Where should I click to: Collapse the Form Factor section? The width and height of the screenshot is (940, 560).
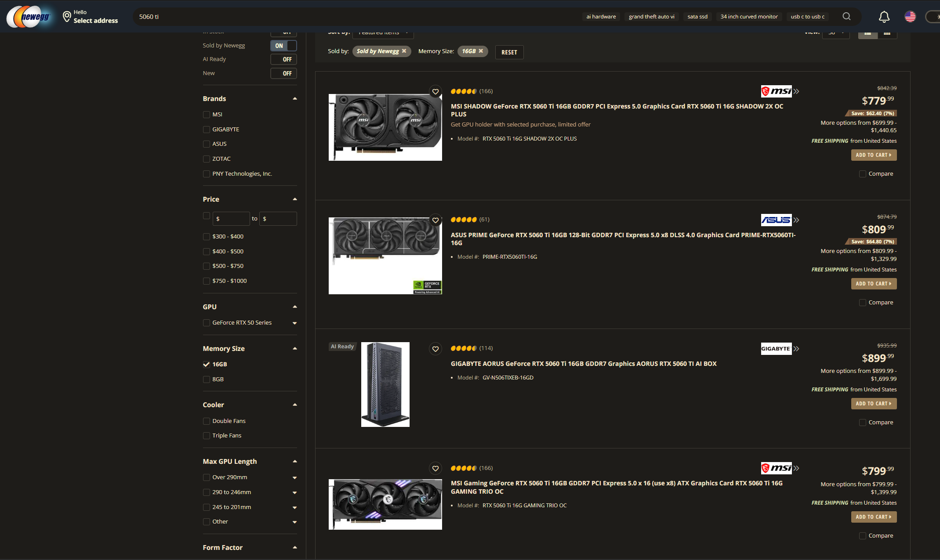tap(295, 548)
